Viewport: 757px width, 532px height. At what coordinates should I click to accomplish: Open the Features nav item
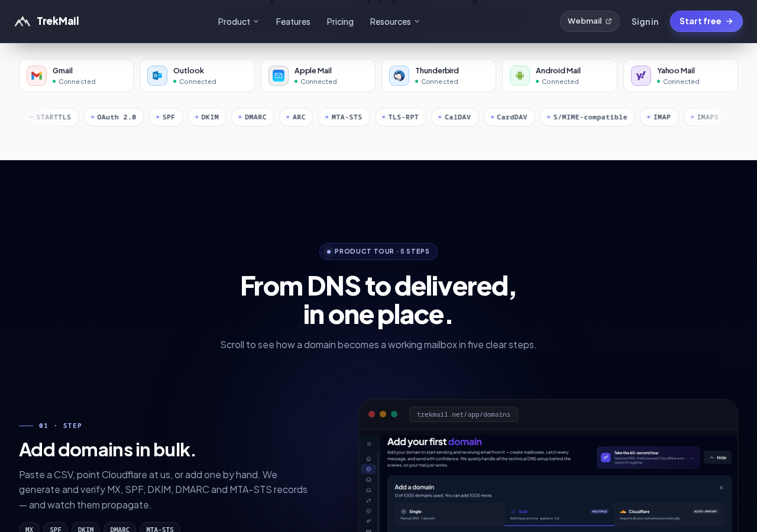click(x=293, y=21)
